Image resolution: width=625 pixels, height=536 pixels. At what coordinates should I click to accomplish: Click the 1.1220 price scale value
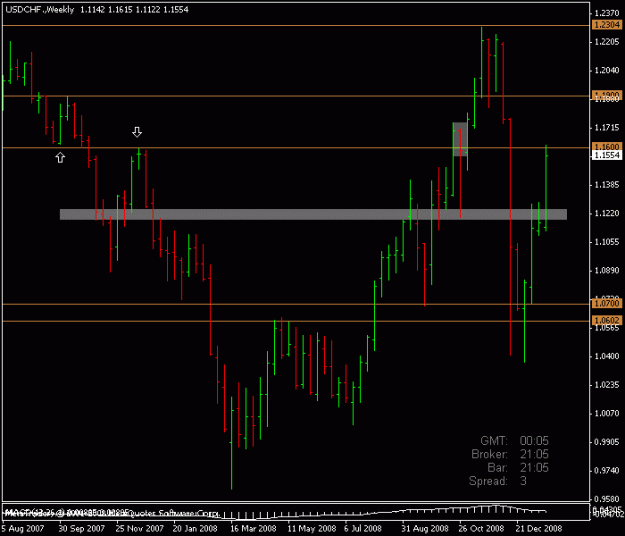coord(607,214)
